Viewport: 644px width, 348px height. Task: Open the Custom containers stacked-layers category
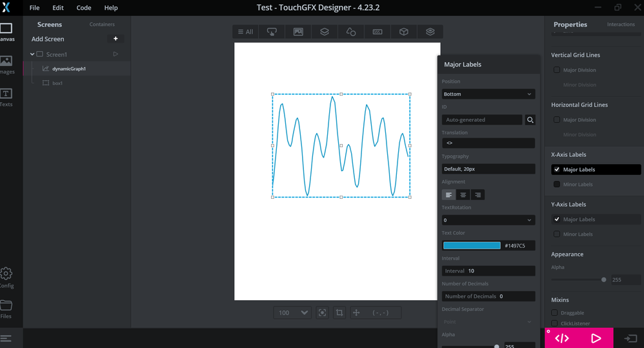(x=430, y=32)
